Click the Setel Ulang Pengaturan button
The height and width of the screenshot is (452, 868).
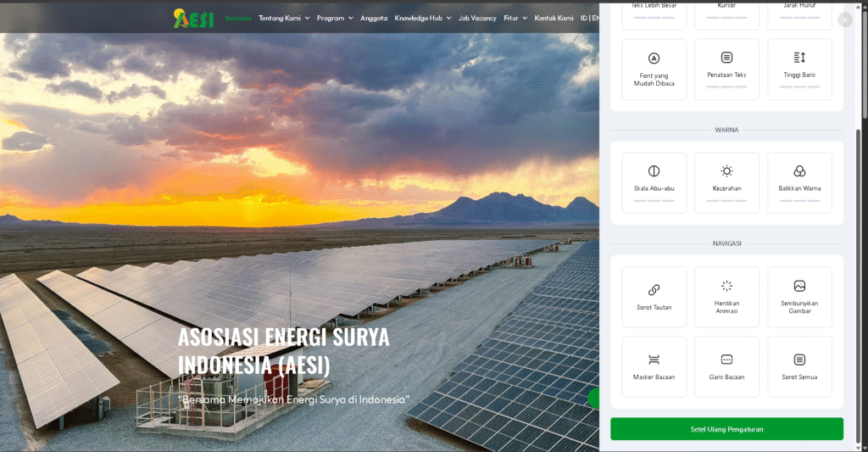pos(726,429)
